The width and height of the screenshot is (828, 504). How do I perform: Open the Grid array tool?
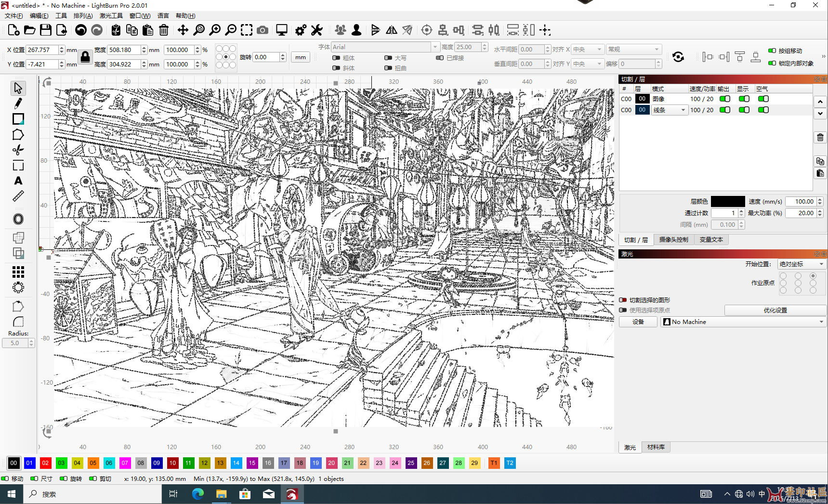coord(18,272)
